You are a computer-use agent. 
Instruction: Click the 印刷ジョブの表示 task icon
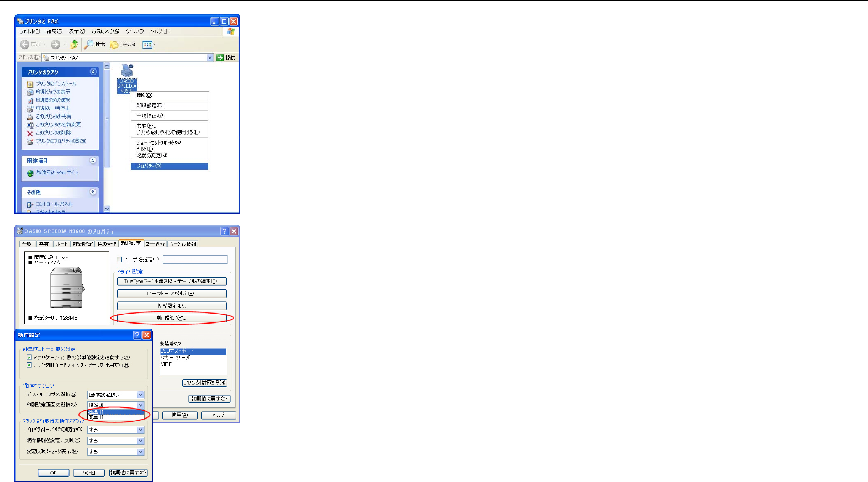[30, 92]
